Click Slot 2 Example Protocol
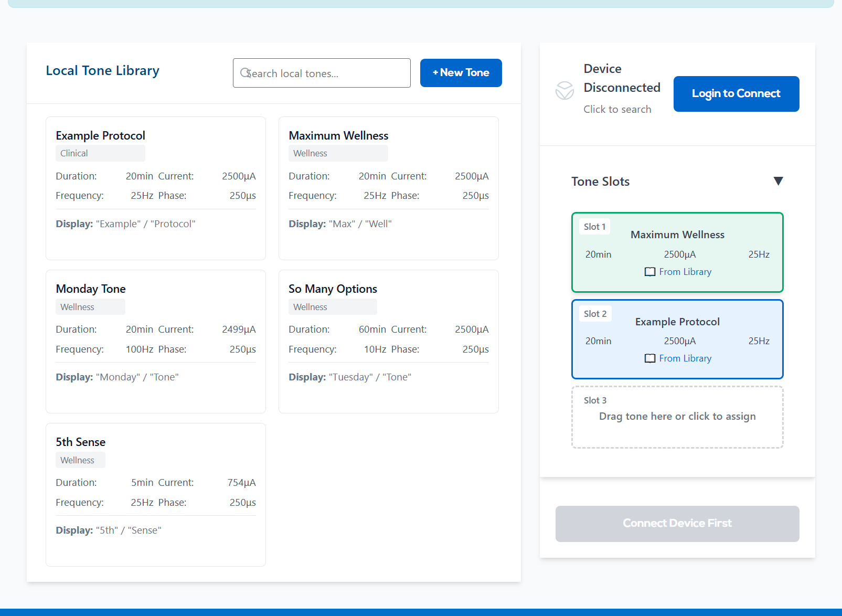This screenshot has width=842, height=616. coord(677,339)
